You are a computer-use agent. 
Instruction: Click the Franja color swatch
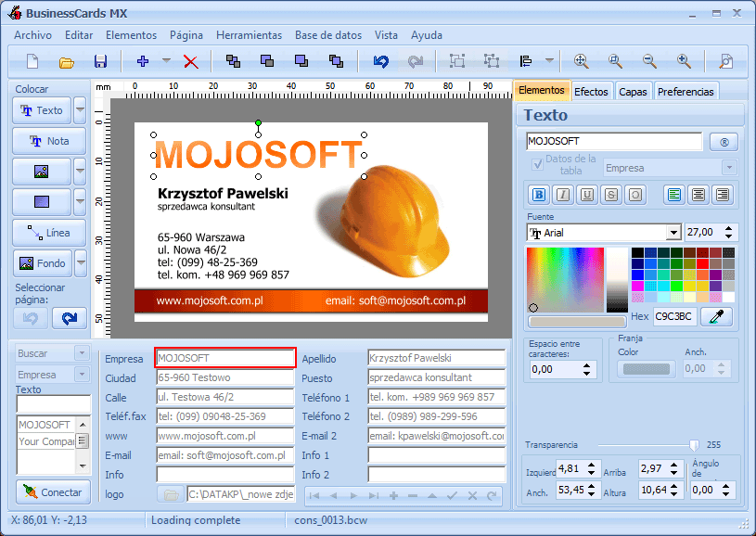pyautogui.click(x=647, y=369)
